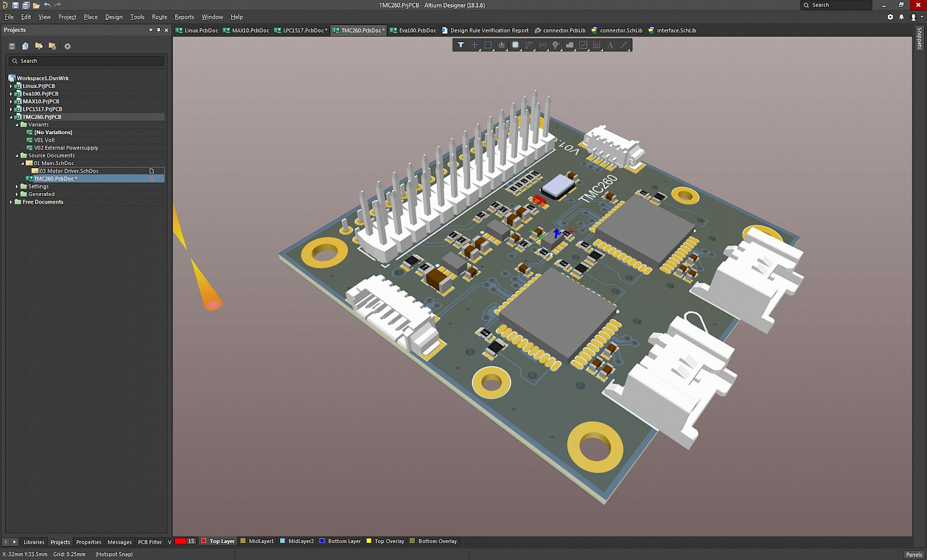Choose the place string text tool
The image size is (927, 560).
(x=610, y=45)
